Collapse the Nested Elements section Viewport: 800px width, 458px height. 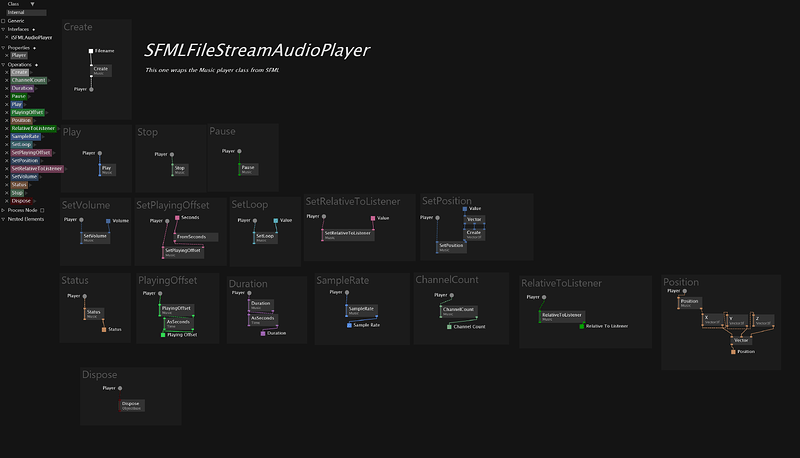coord(3,219)
